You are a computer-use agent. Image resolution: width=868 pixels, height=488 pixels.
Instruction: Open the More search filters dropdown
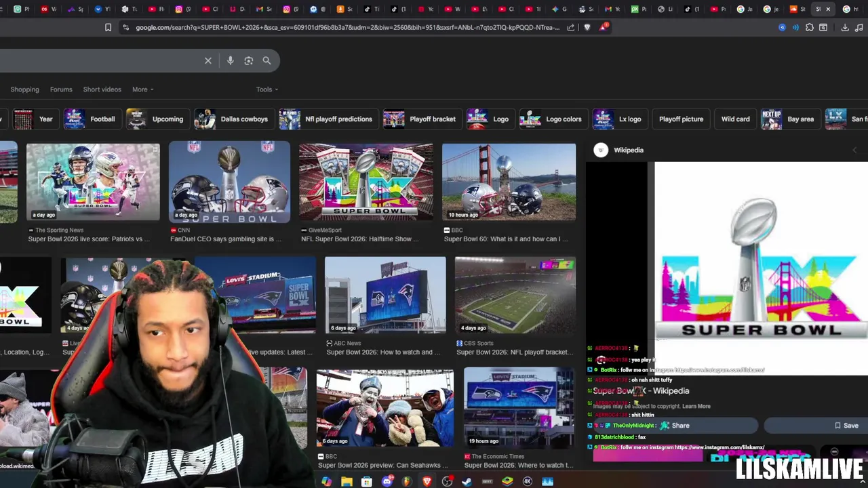click(x=142, y=89)
